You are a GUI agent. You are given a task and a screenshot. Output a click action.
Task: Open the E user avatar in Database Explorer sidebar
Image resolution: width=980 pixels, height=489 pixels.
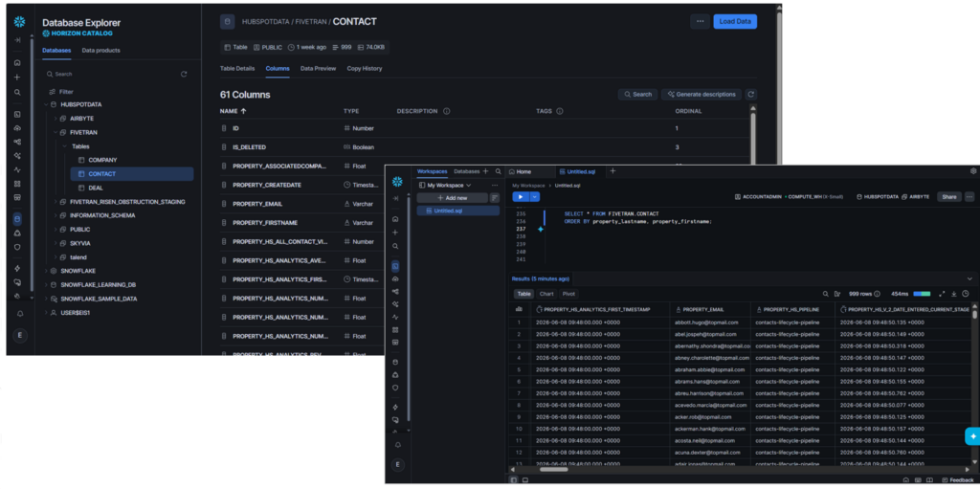tap(19, 335)
